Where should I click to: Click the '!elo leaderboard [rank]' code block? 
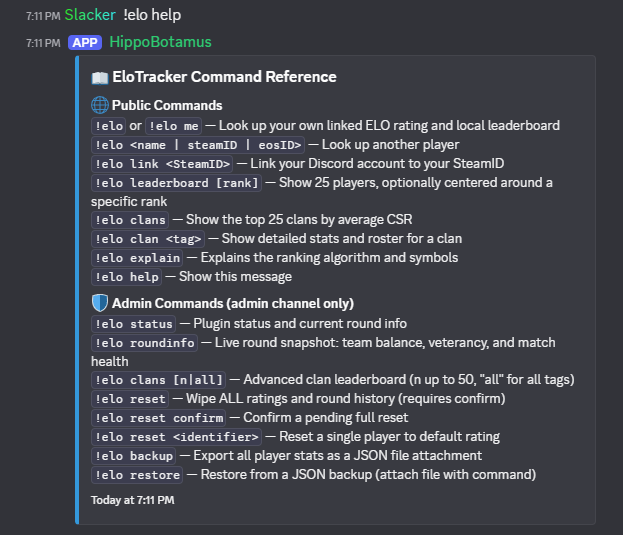176,183
